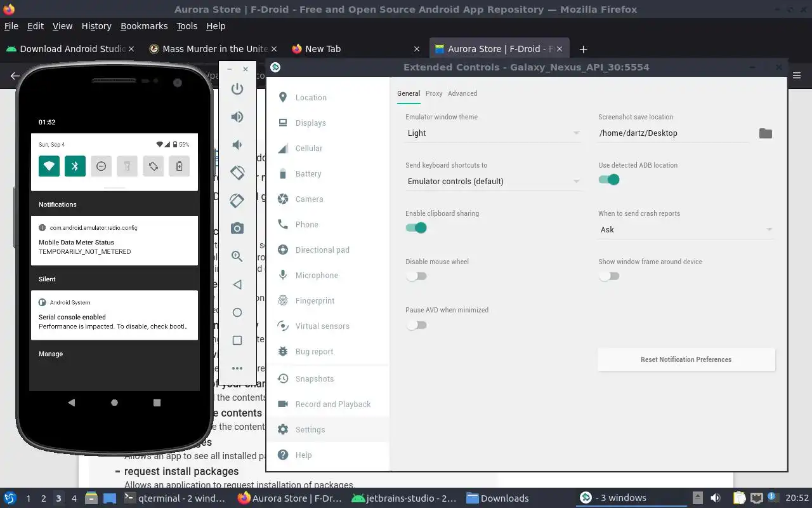Switch to the Proxy tab
The image size is (812, 508).
(x=434, y=93)
